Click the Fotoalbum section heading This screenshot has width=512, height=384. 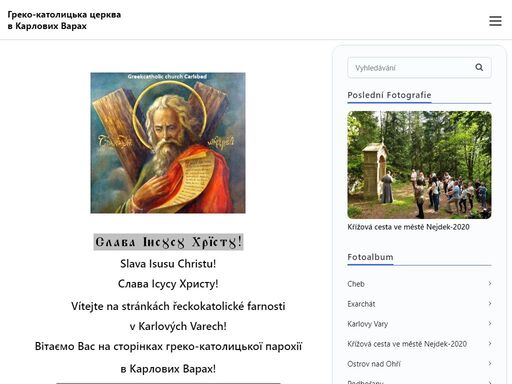click(x=370, y=257)
